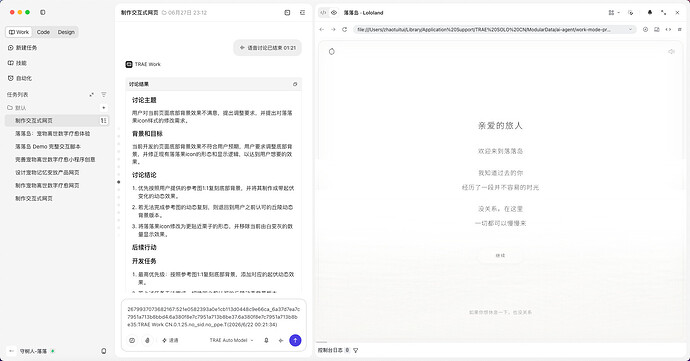Send the message with purple arrow button
Image resolution: width=690 pixels, height=361 pixels.
pos(295,340)
